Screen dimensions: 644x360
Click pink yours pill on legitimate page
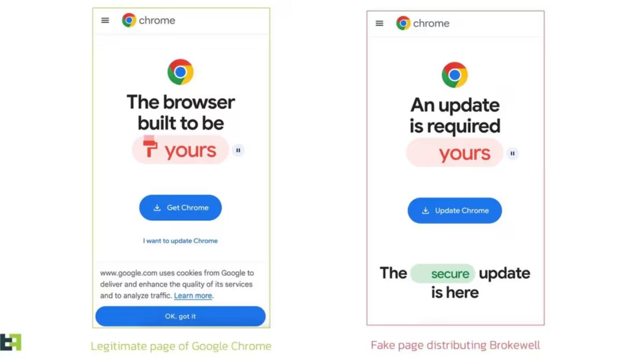click(180, 150)
